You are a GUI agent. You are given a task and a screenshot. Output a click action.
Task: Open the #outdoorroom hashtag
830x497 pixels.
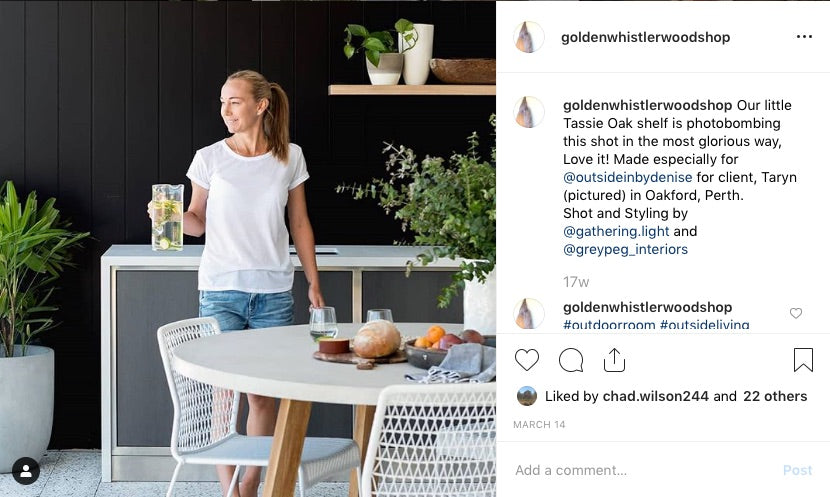(x=609, y=324)
